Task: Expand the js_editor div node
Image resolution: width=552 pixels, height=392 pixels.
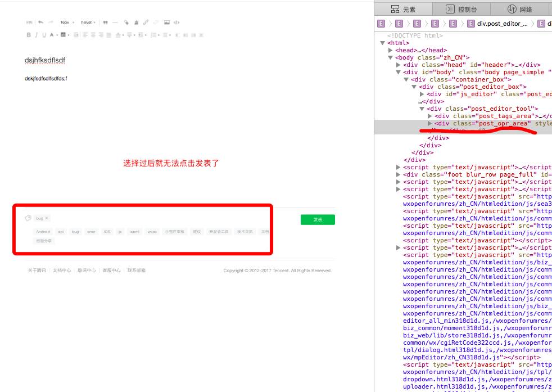Action: point(422,94)
